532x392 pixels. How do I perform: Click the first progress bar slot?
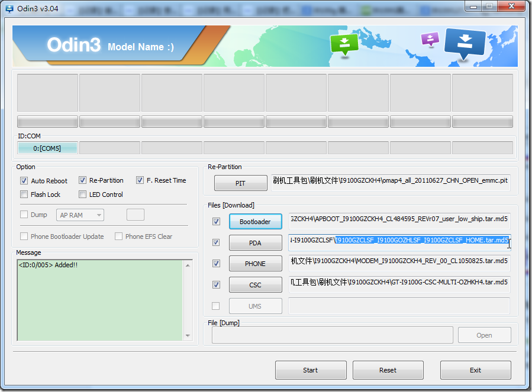pos(47,121)
